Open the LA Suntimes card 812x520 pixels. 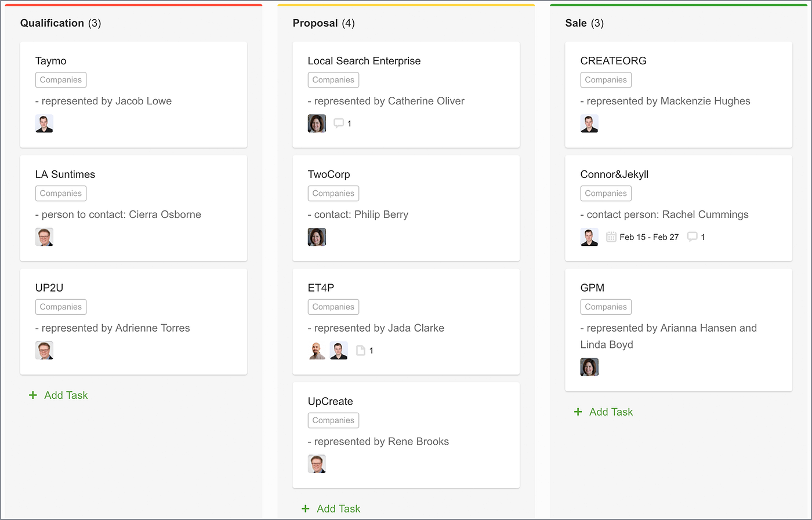(65, 174)
